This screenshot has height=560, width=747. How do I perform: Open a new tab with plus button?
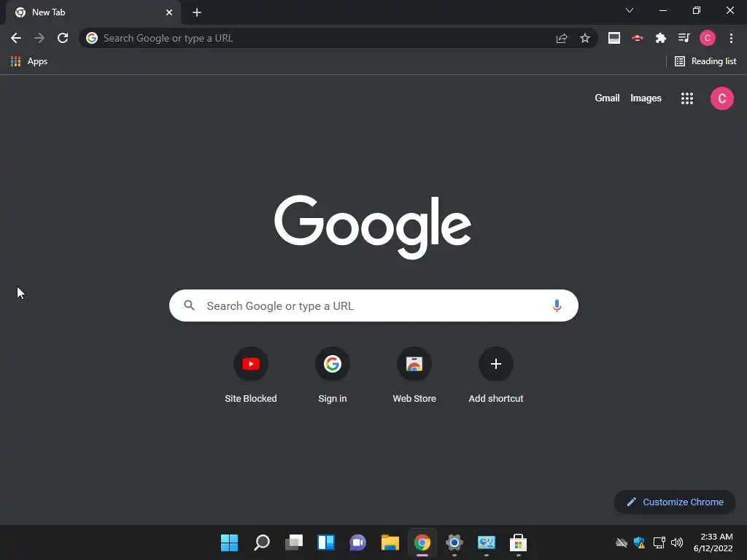click(197, 12)
